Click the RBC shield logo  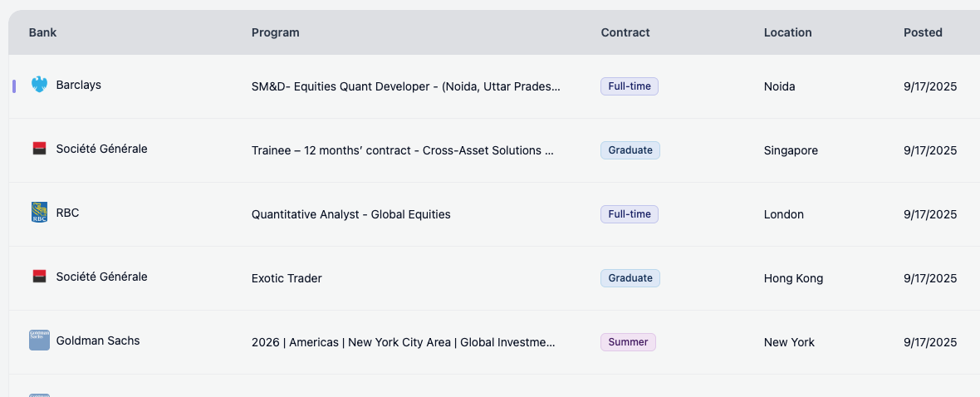[x=39, y=213]
